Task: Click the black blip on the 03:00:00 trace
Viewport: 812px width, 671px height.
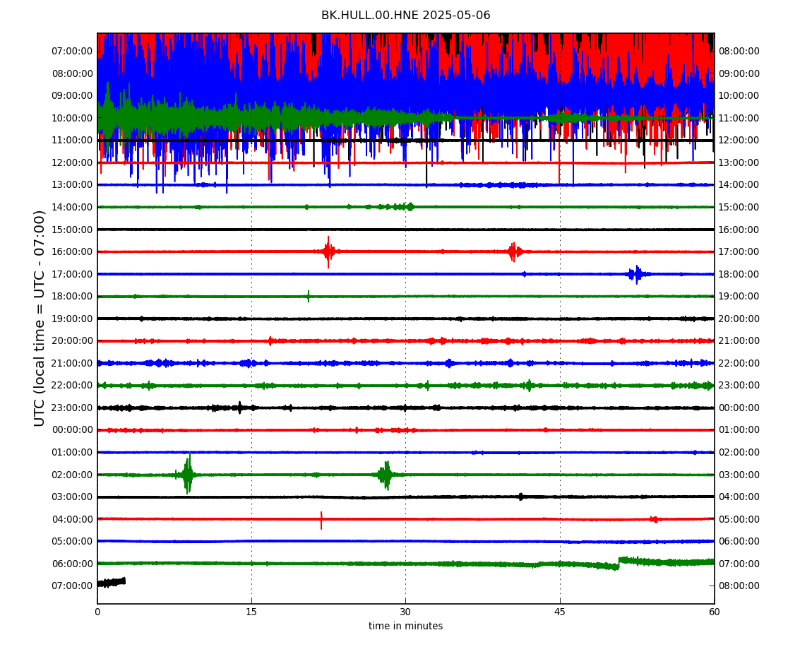Action: (521, 497)
